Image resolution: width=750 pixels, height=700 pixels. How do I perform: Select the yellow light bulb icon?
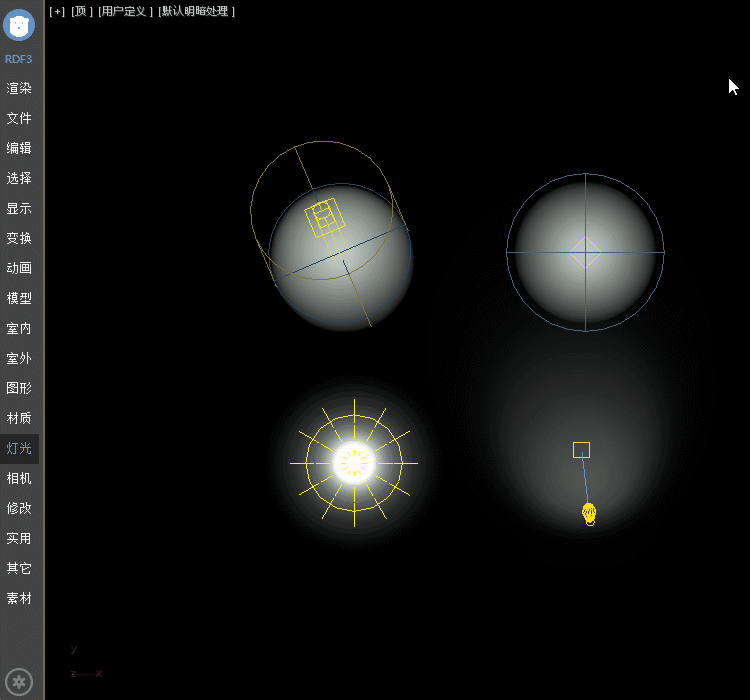tap(589, 513)
